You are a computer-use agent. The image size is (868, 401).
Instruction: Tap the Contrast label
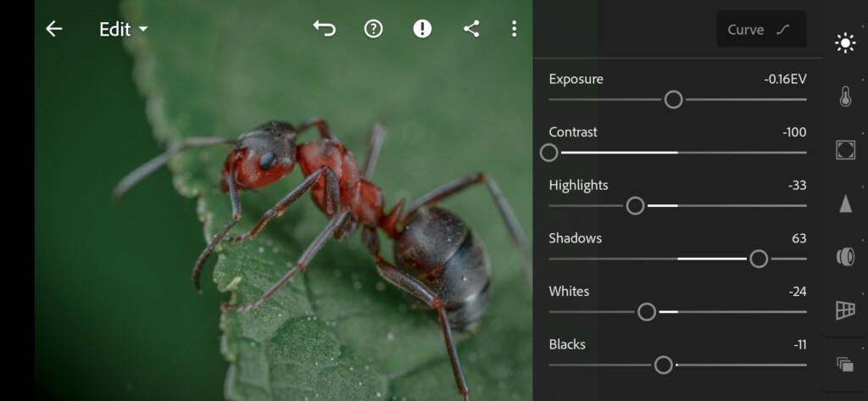coord(573,132)
